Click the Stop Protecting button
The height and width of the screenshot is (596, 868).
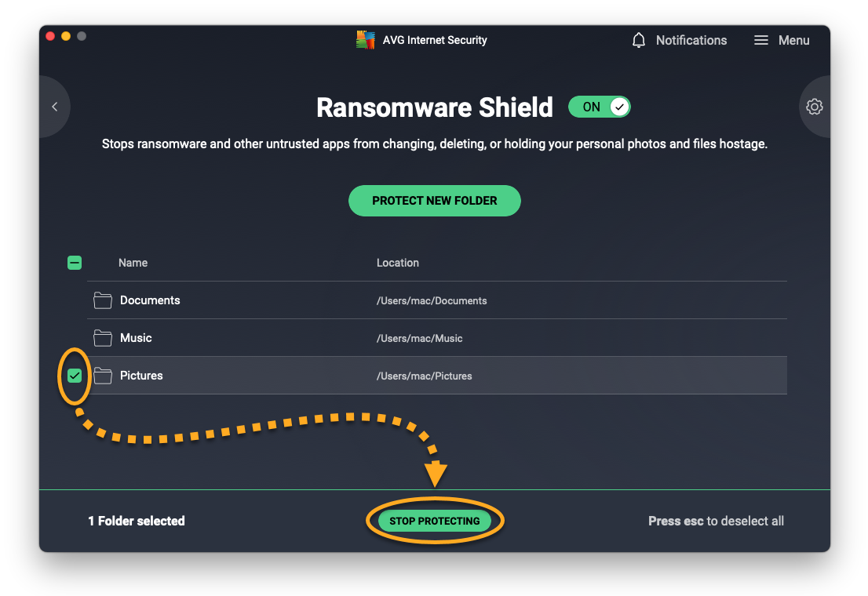(x=434, y=521)
